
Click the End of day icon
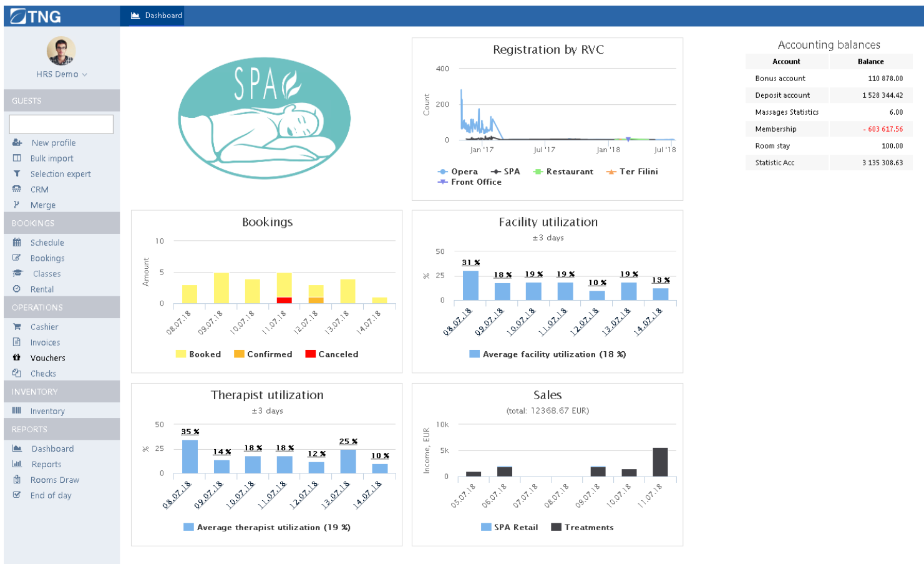pos(17,495)
